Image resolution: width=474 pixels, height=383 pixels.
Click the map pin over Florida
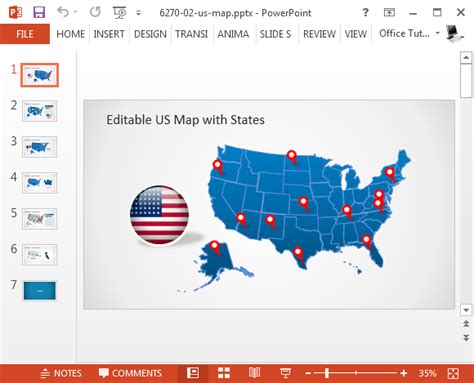point(367,242)
